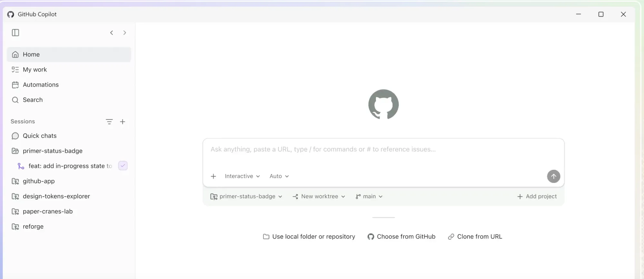644x279 pixels.
Task: Click Choose from GitHub
Action: point(401,237)
